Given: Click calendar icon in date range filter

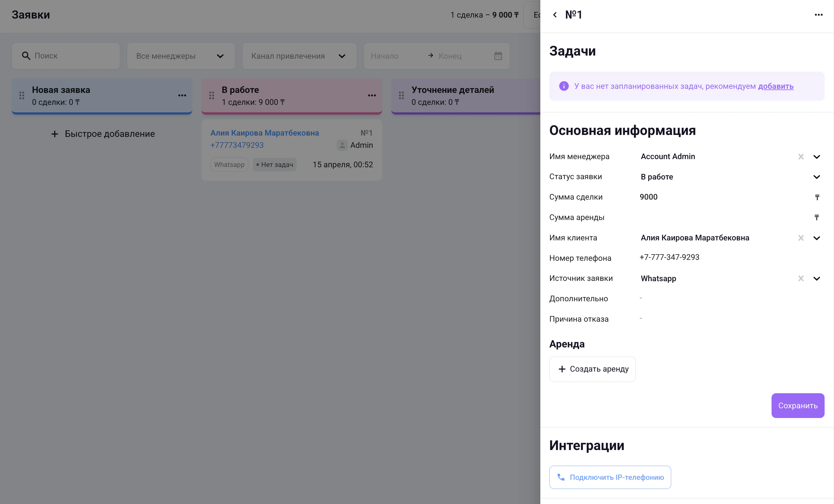Looking at the screenshot, I should click(x=498, y=56).
